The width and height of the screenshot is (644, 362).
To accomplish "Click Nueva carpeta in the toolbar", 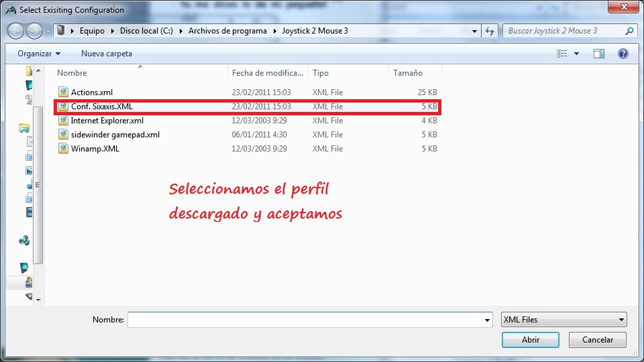I will tap(107, 54).
